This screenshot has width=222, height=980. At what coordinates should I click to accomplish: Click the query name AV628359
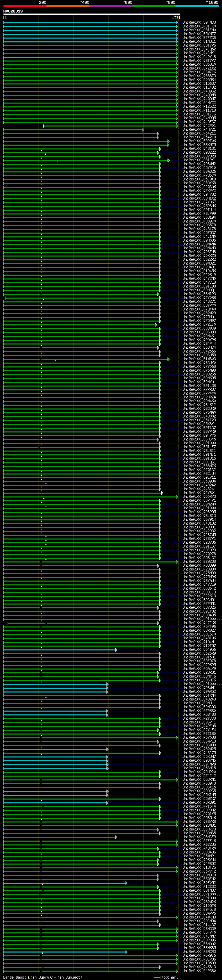(13, 11)
